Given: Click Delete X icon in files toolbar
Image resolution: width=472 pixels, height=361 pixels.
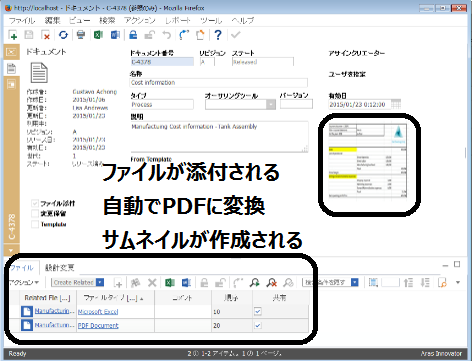Looking at the screenshot, I should coord(152,283).
